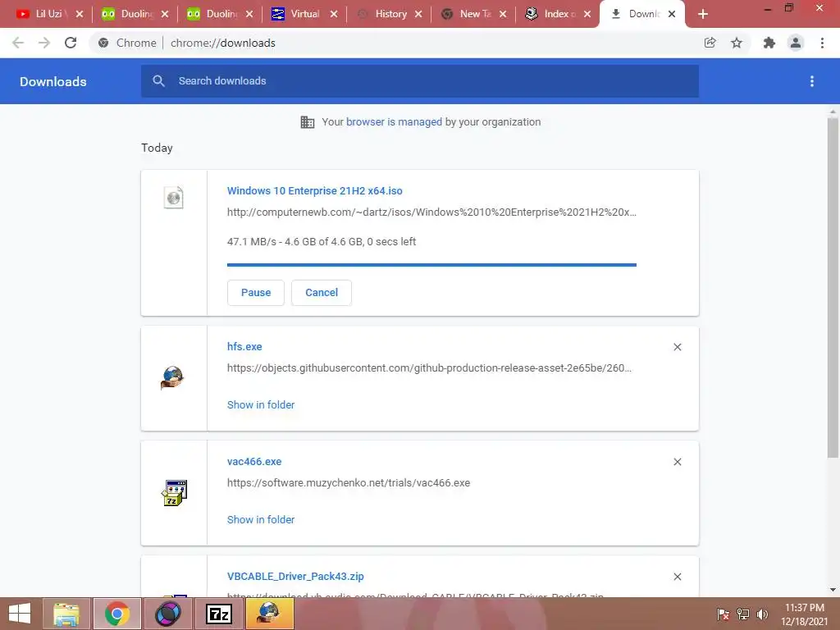The width and height of the screenshot is (840, 630).
Task: Switch to the Lil Uzi YouTube tab
Action: click(49, 14)
